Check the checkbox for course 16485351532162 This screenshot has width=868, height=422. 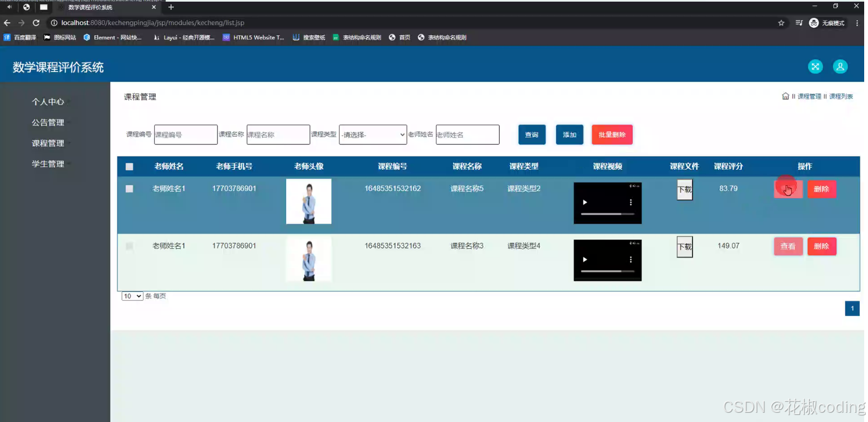pyautogui.click(x=129, y=189)
